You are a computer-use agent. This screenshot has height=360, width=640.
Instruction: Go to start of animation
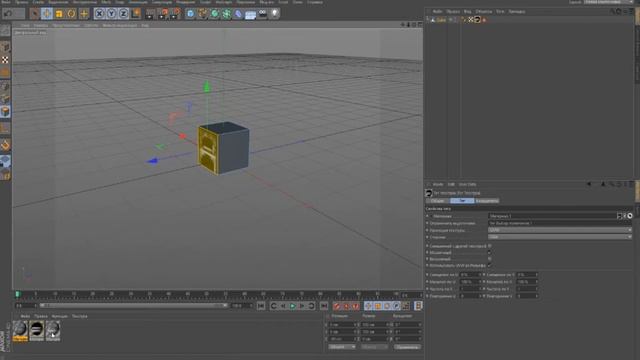[x=261, y=306]
